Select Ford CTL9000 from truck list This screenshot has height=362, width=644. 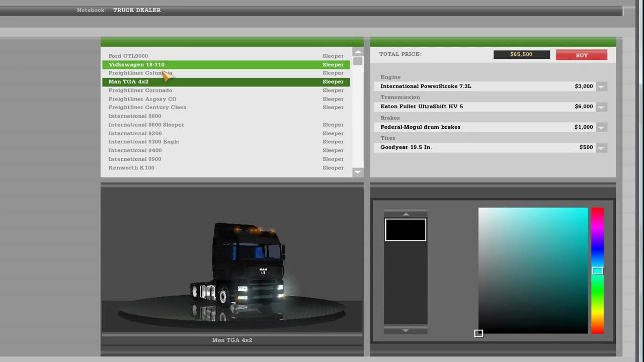226,56
